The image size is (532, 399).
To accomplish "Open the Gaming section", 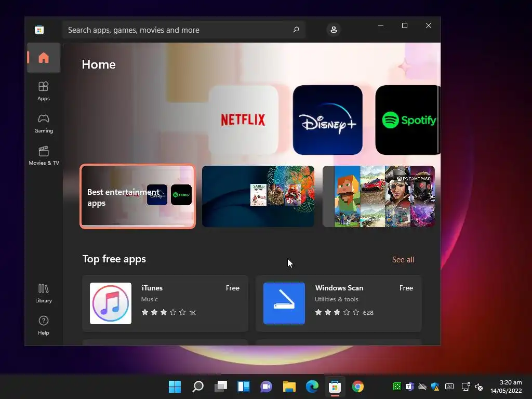I will (x=44, y=124).
